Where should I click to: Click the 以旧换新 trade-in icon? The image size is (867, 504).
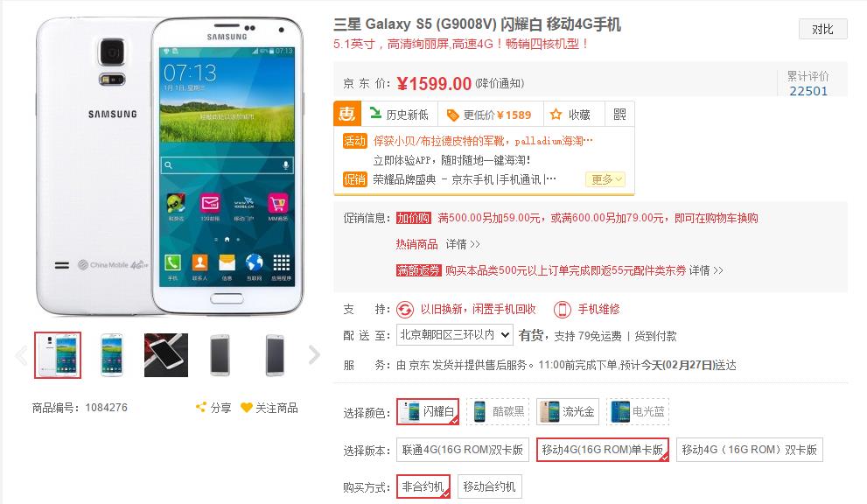coord(405,309)
